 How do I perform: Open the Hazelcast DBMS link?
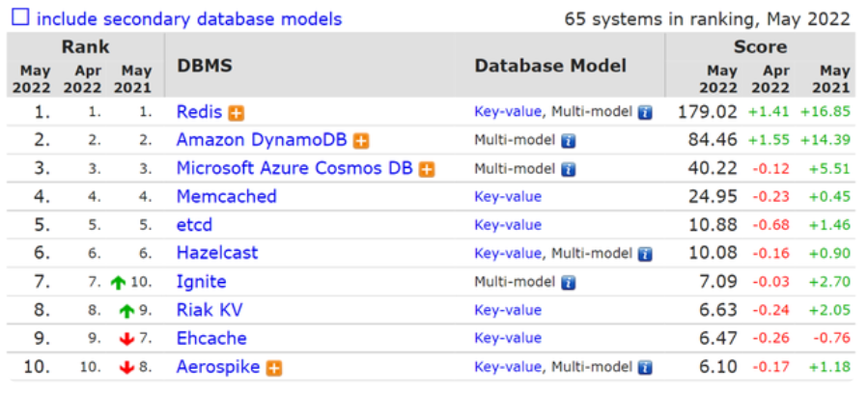(x=217, y=254)
